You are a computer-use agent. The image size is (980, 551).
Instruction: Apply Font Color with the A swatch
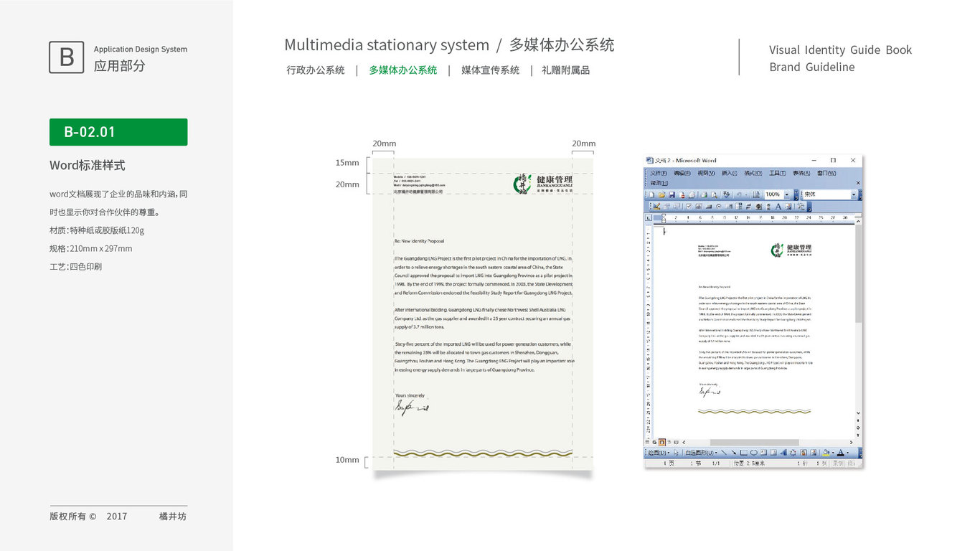(x=841, y=453)
